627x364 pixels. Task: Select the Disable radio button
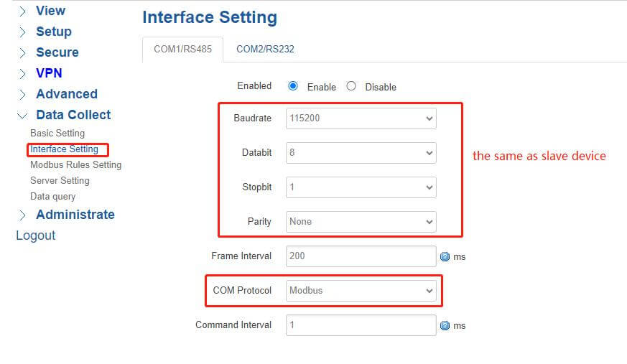pos(351,86)
